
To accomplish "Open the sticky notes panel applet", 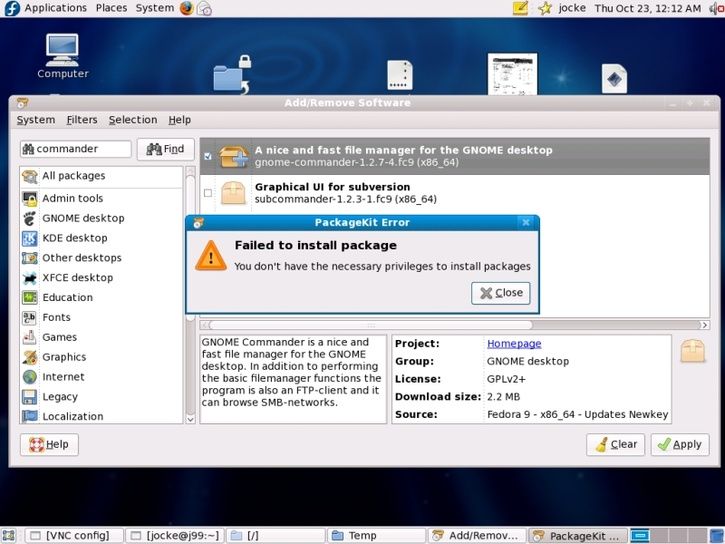I will click(520, 8).
